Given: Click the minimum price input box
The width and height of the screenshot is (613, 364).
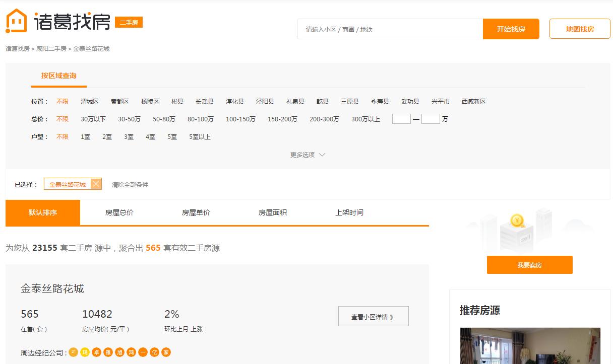Looking at the screenshot, I should click(401, 119).
